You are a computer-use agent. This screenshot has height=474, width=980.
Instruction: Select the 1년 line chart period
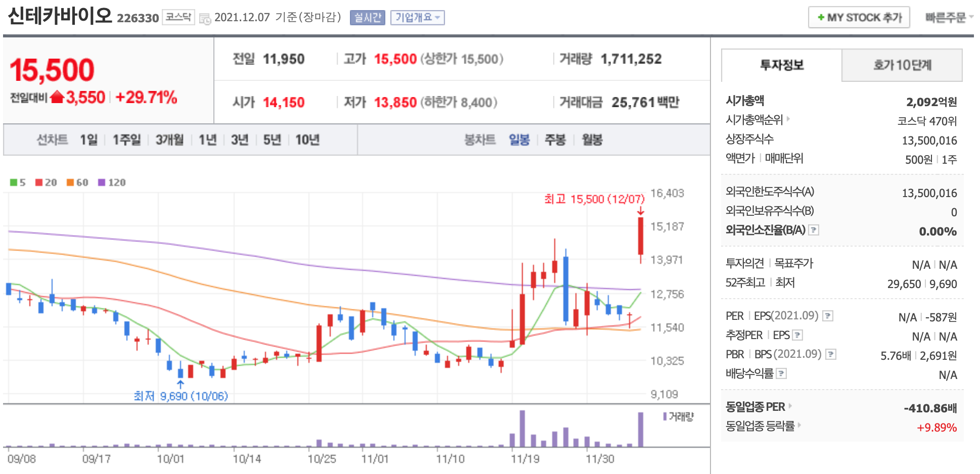(x=207, y=139)
